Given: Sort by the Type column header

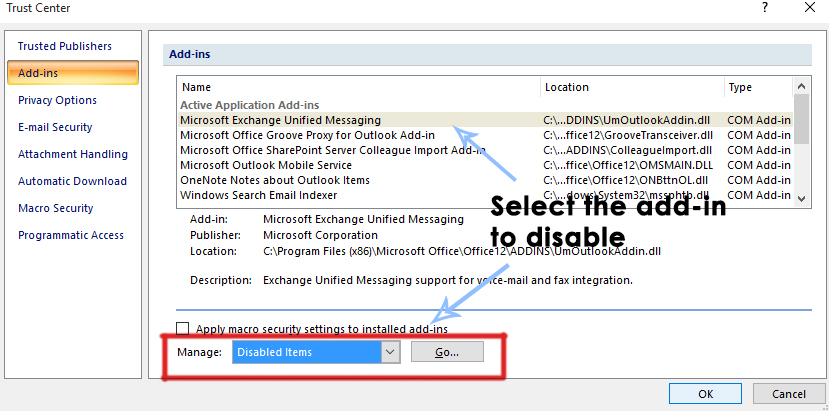Looking at the screenshot, I should pyautogui.click(x=758, y=87).
